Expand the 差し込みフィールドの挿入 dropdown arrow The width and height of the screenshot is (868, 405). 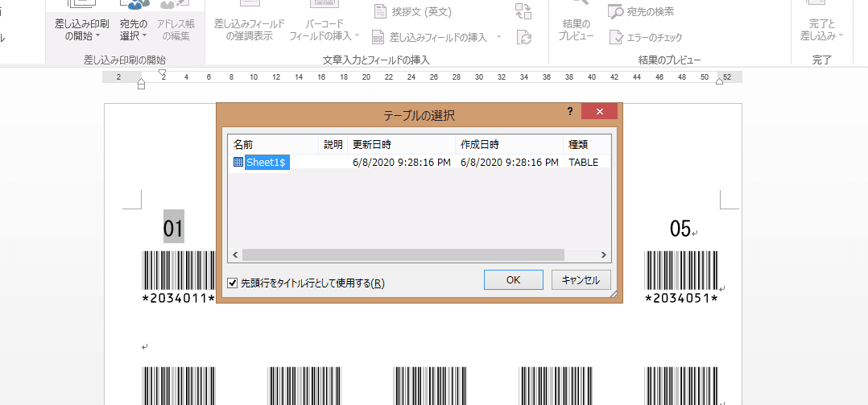[498, 37]
